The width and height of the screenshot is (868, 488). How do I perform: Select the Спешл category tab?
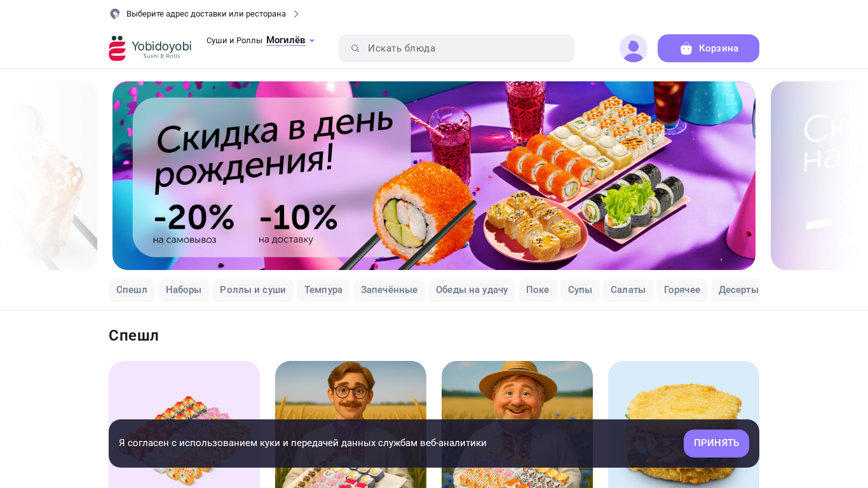132,290
